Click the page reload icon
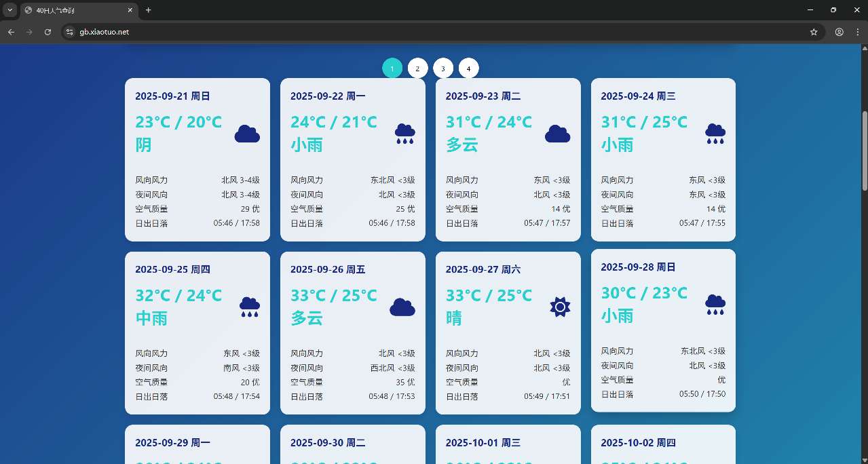Screen dimensions: 868x464 point(48,31)
